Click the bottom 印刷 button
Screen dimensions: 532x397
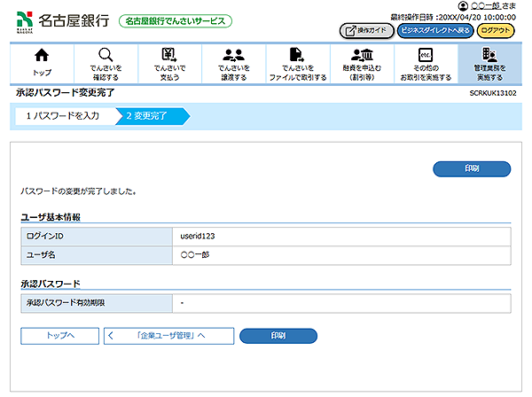click(x=278, y=336)
